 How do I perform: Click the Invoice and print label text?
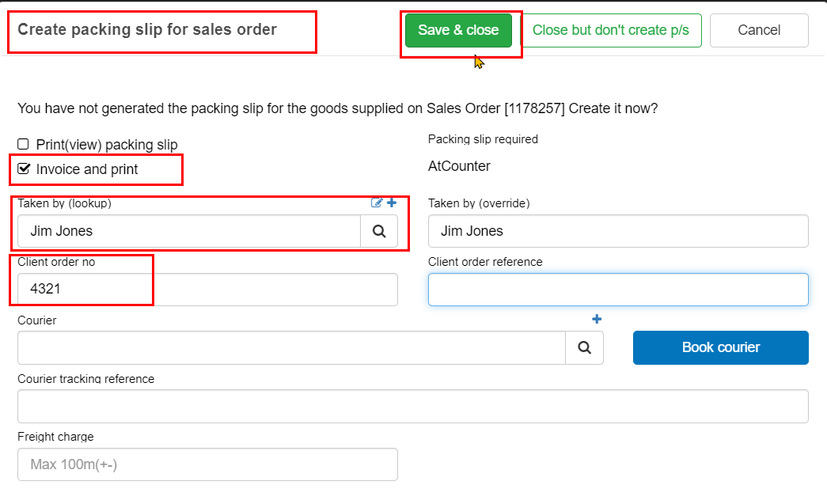point(87,169)
